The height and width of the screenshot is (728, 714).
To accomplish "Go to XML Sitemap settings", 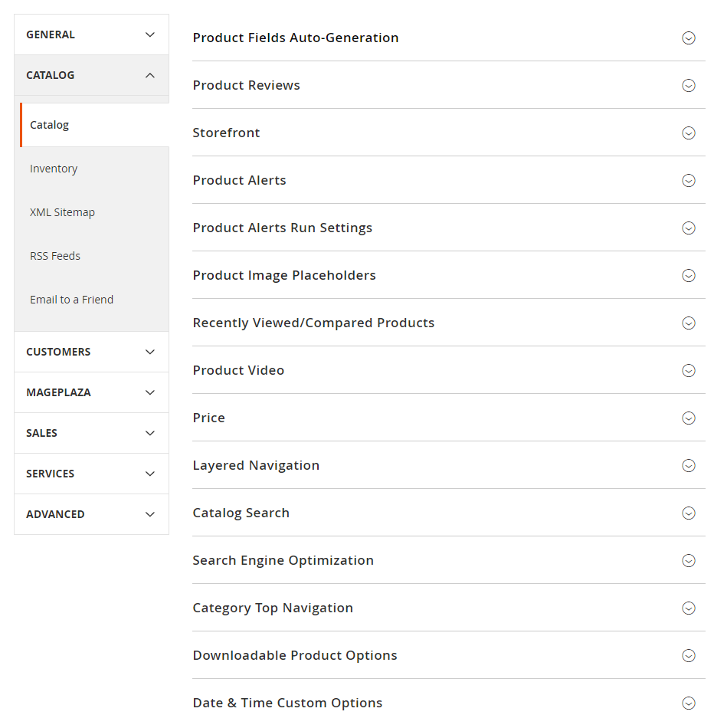I will point(62,212).
